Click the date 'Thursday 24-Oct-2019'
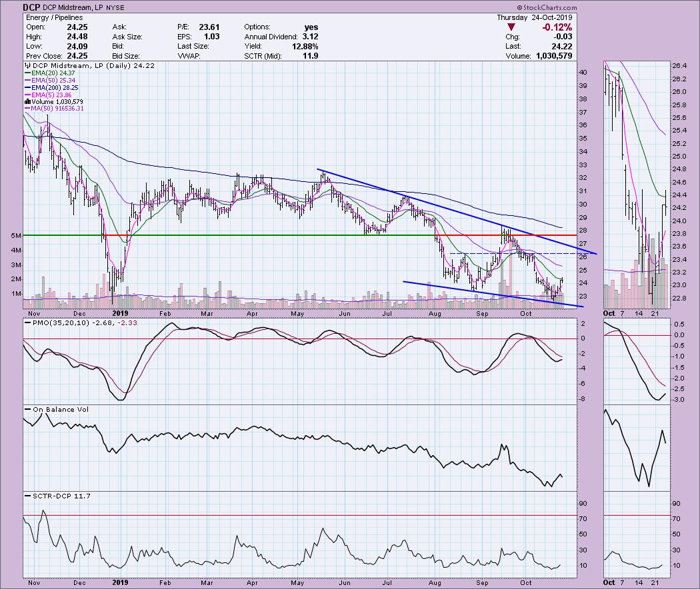The height and width of the screenshot is (589, 700). pos(535,17)
